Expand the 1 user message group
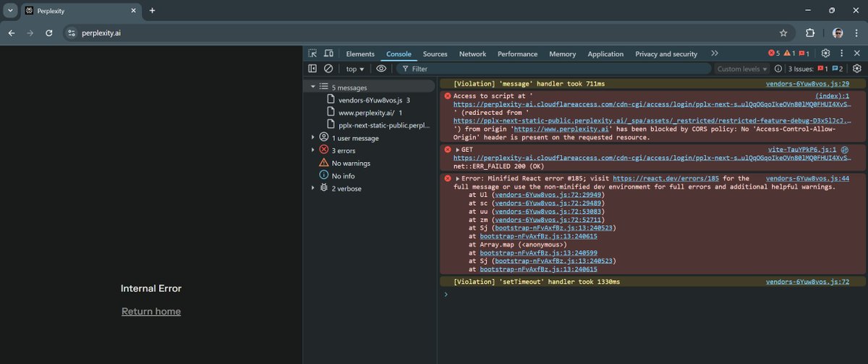The height and width of the screenshot is (364, 868). [x=313, y=137]
